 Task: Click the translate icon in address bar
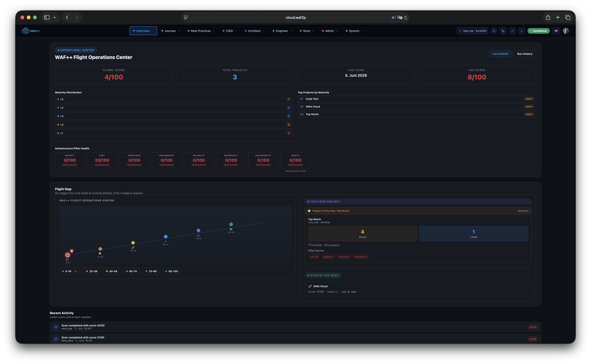point(400,18)
